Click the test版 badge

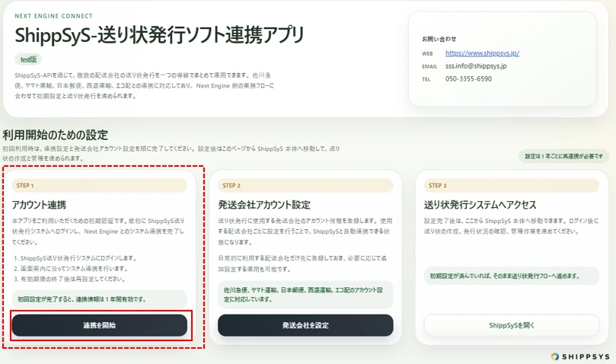tap(28, 59)
